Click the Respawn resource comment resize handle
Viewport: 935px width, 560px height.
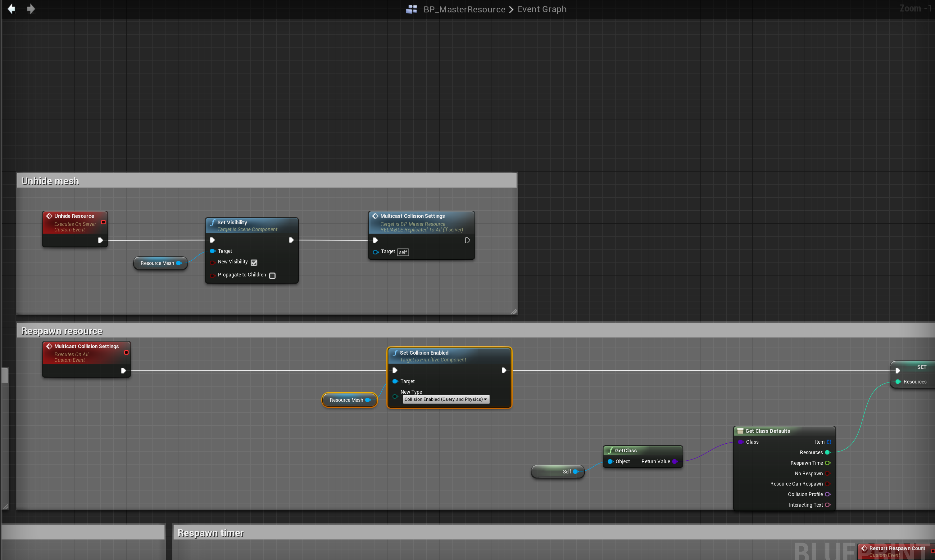pos(5,506)
